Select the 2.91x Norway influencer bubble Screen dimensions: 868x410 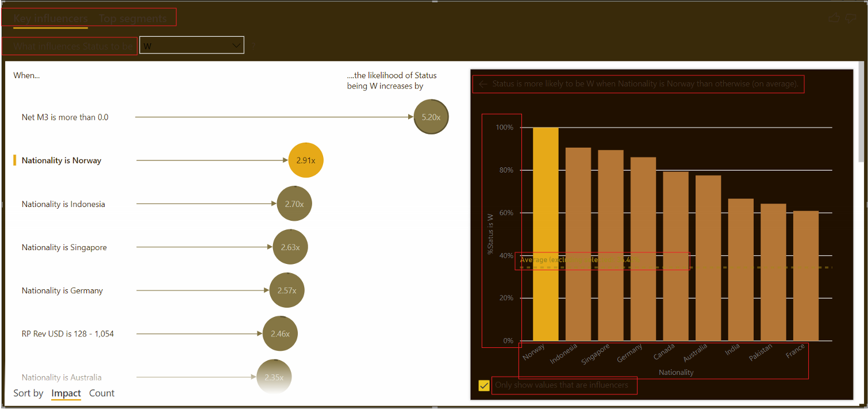(306, 160)
